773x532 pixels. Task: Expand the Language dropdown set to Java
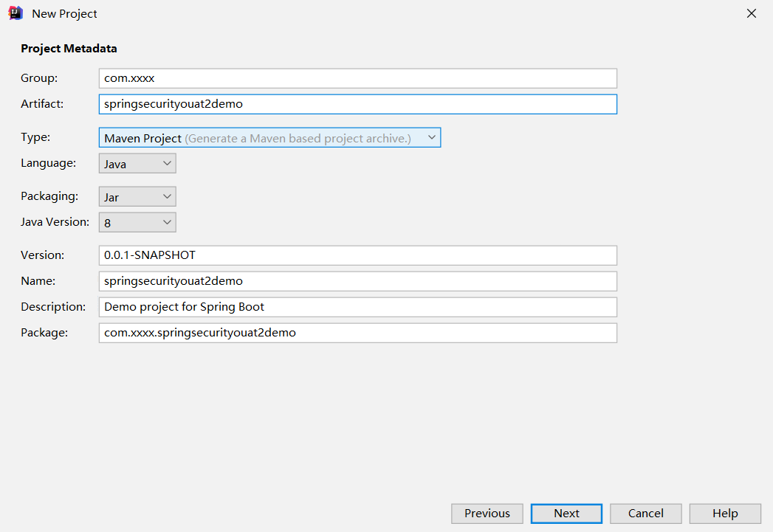(x=137, y=163)
